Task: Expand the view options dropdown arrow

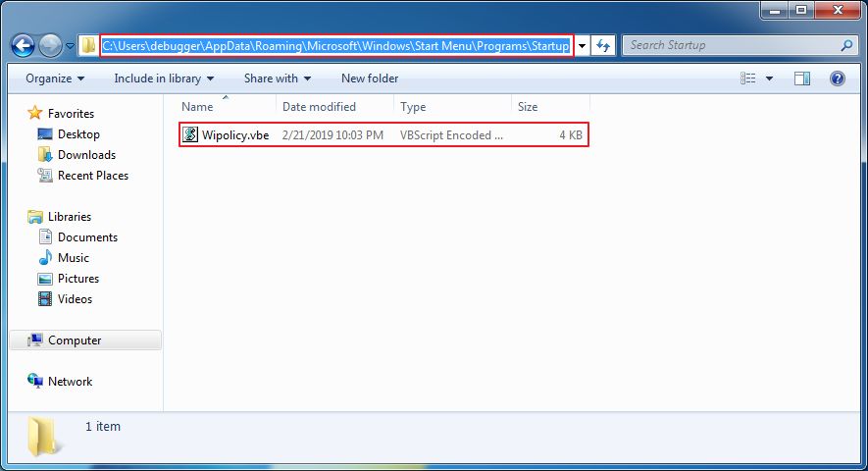Action: tap(769, 78)
